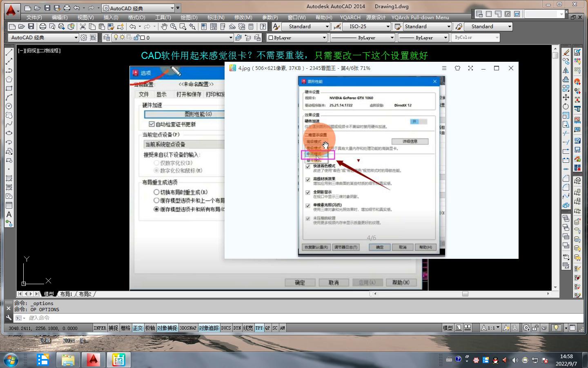Switch to the 布局1 layout tab
This screenshot has width=588, height=368.
(x=66, y=294)
